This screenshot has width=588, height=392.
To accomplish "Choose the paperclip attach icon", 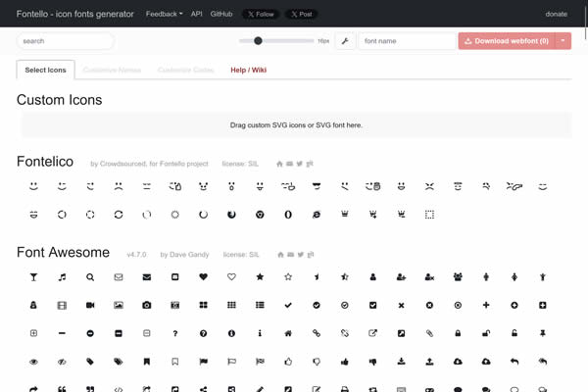I will coord(429,333).
